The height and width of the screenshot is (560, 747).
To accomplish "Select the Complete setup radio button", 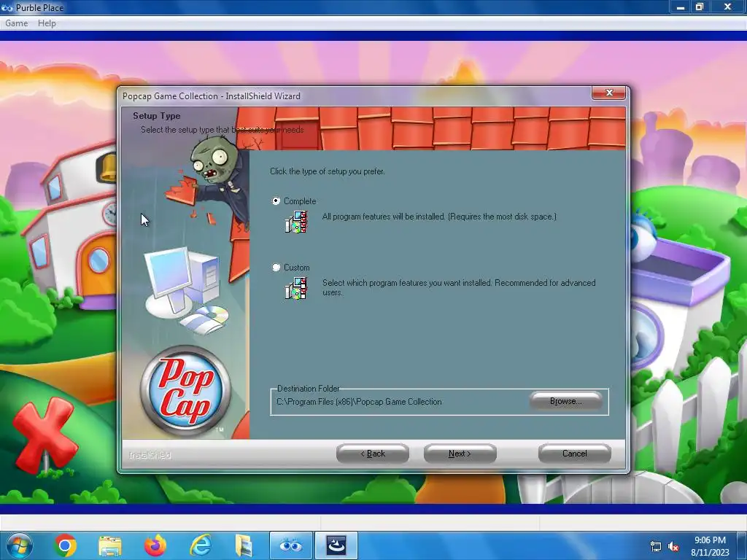I will (276, 201).
